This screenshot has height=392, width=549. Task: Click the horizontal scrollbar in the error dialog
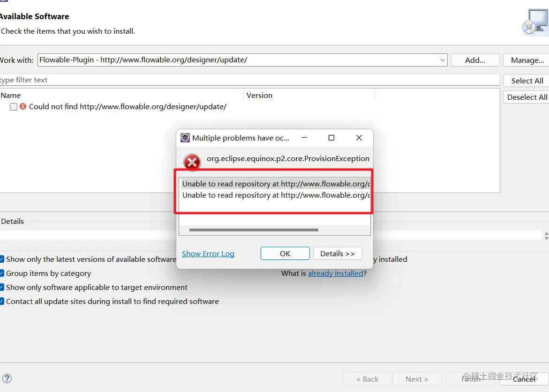(x=254, y=230)
